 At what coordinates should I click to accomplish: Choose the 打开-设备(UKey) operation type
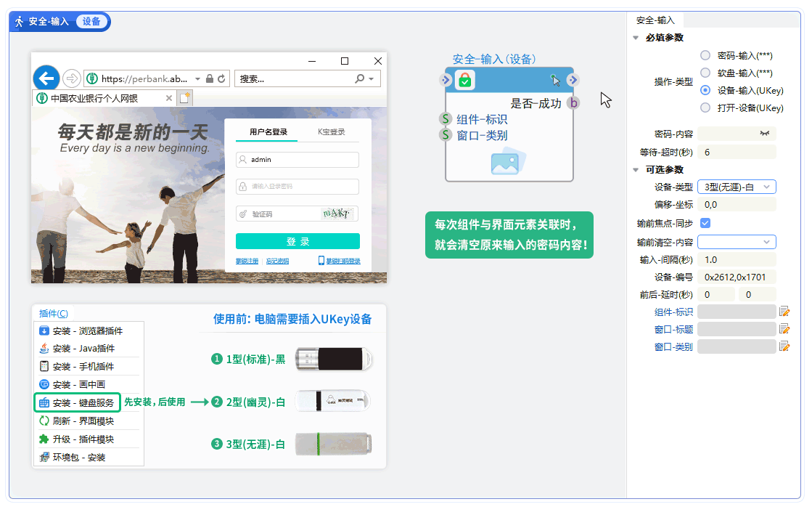coord(705,107)
